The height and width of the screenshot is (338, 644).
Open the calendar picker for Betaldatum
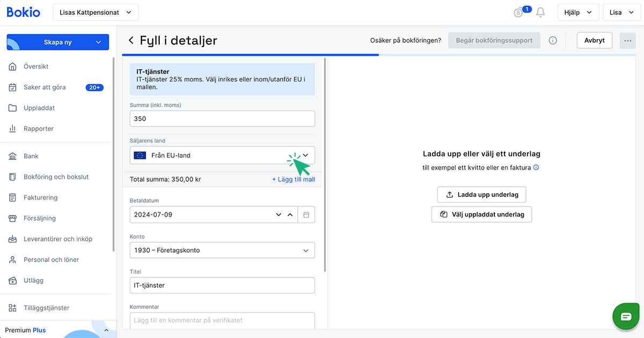tap(306, 215)
